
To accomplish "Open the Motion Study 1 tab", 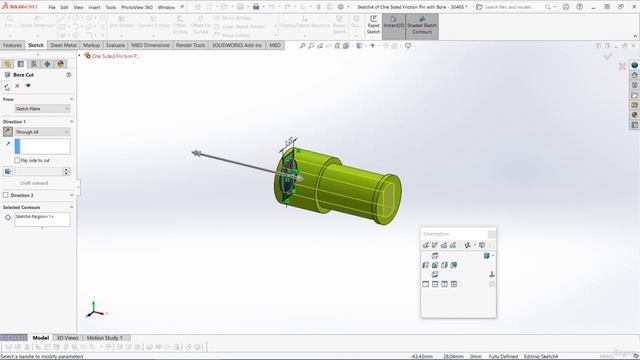I will pos(104,338).
